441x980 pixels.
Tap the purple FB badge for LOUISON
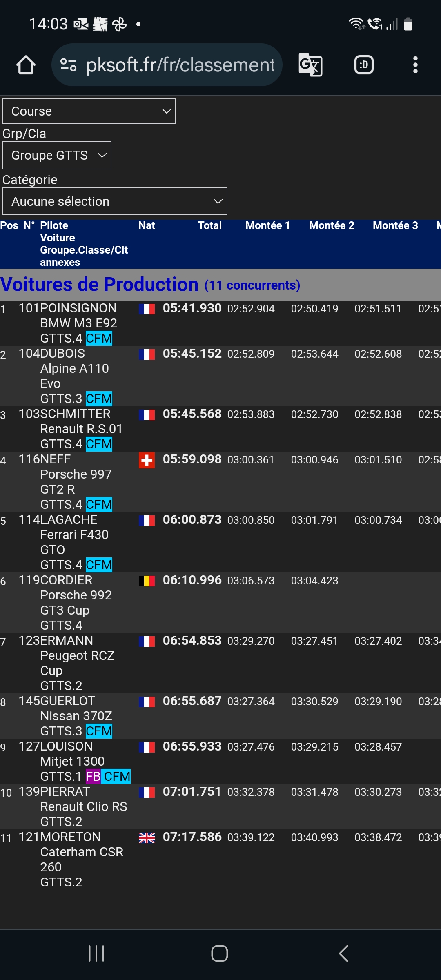tap(93, 776)
